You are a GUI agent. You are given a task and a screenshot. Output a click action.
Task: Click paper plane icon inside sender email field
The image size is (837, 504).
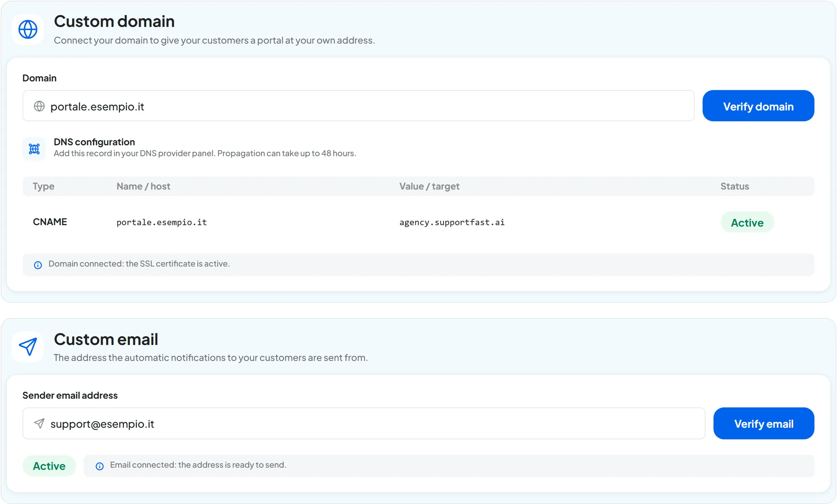tap(39, 423)
